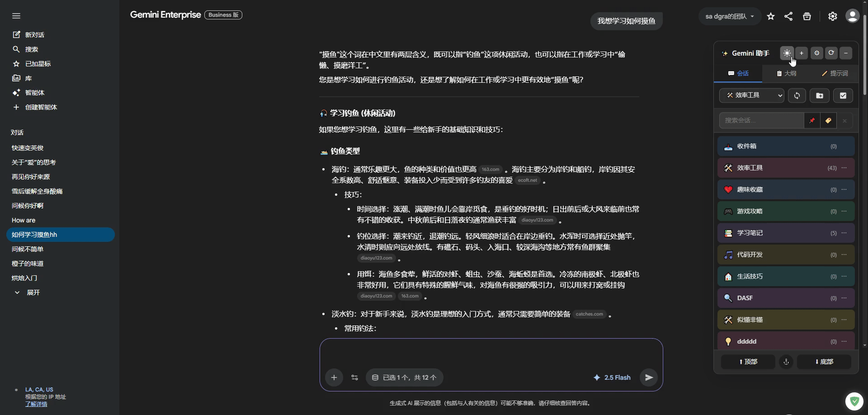Refresh the Gemini 助手 panel
Screen dimensions: 868x415
831,53
